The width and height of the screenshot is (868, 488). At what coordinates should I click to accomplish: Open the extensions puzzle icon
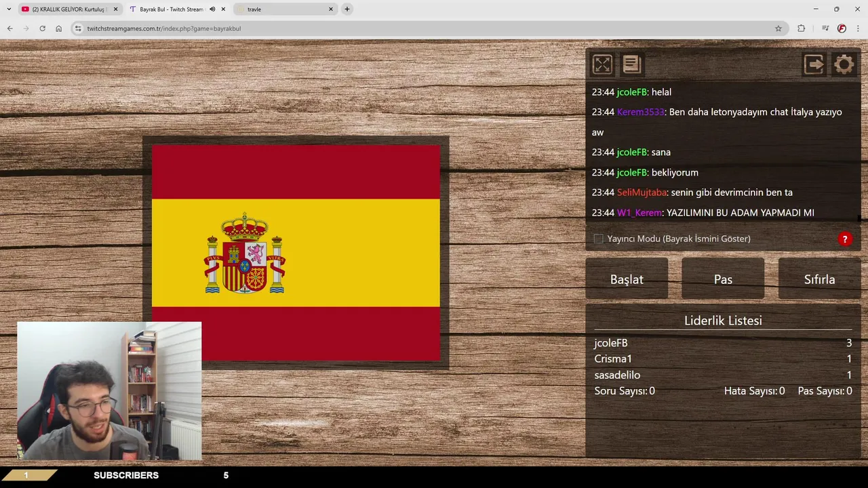[801, 28]
